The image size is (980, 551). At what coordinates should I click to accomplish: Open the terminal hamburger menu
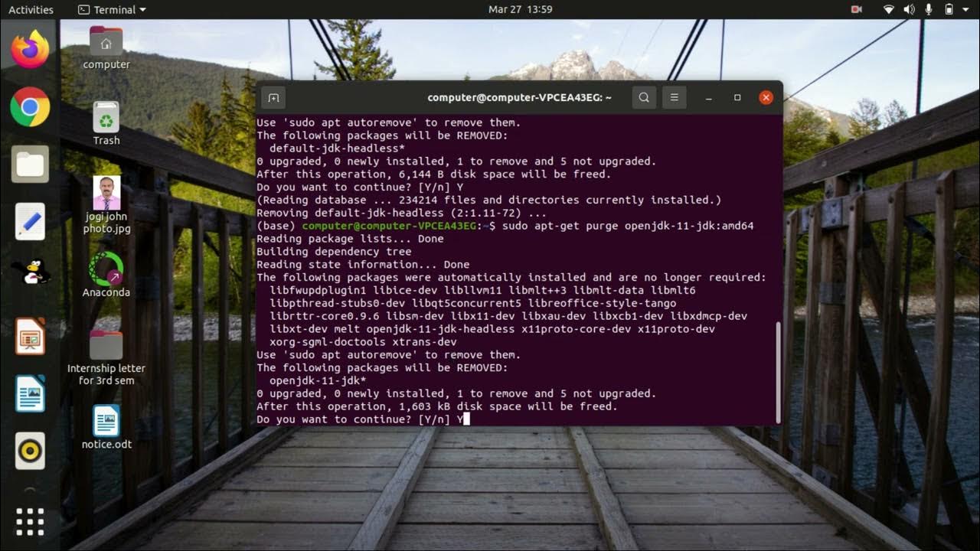coord(675,98)
